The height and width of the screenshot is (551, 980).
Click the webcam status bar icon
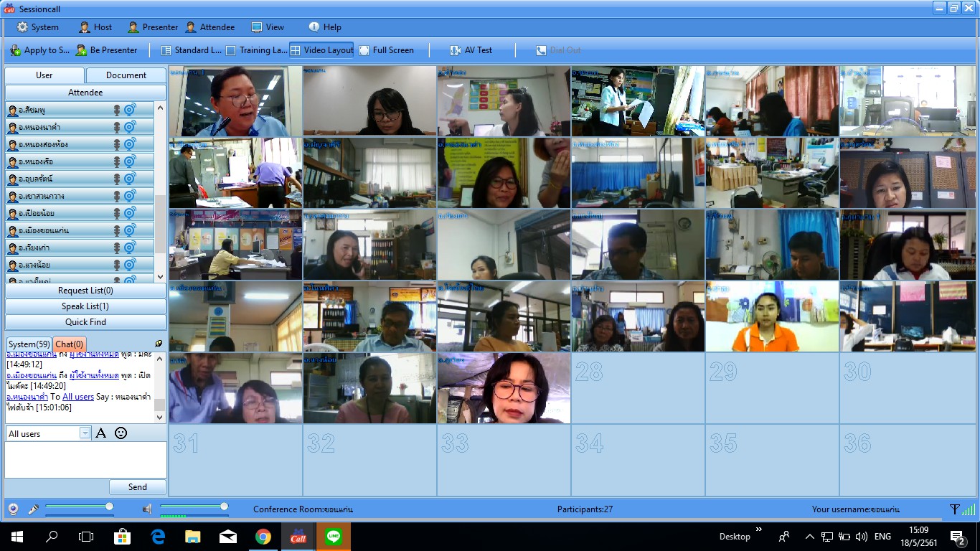pyautogui.click(x=13, y=509)
